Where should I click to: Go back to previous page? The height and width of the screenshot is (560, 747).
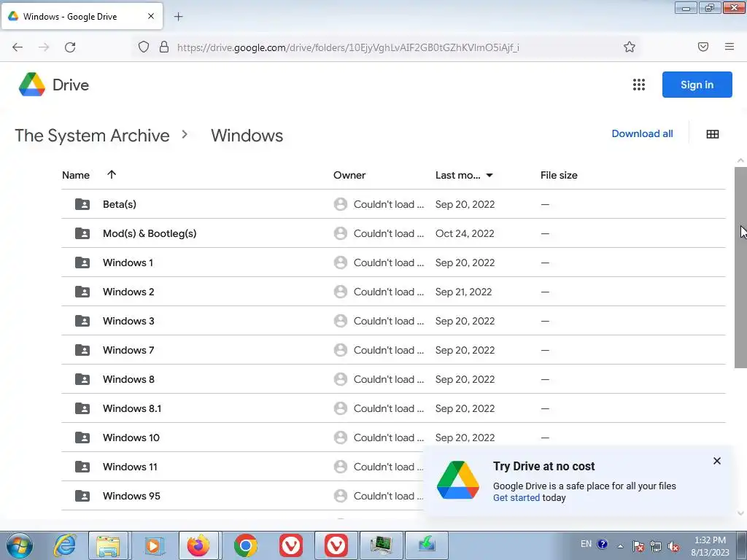click(x=18, y=47)
